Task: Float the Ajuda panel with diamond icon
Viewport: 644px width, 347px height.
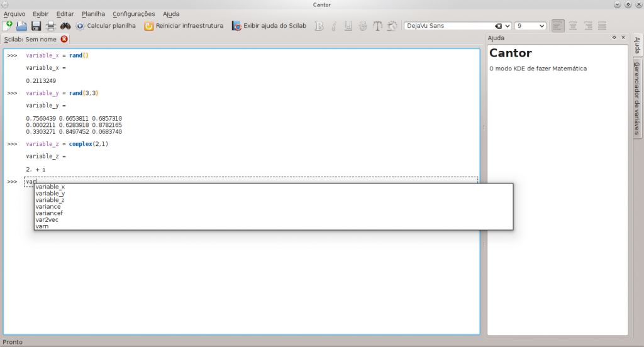Action: point(614,37)
